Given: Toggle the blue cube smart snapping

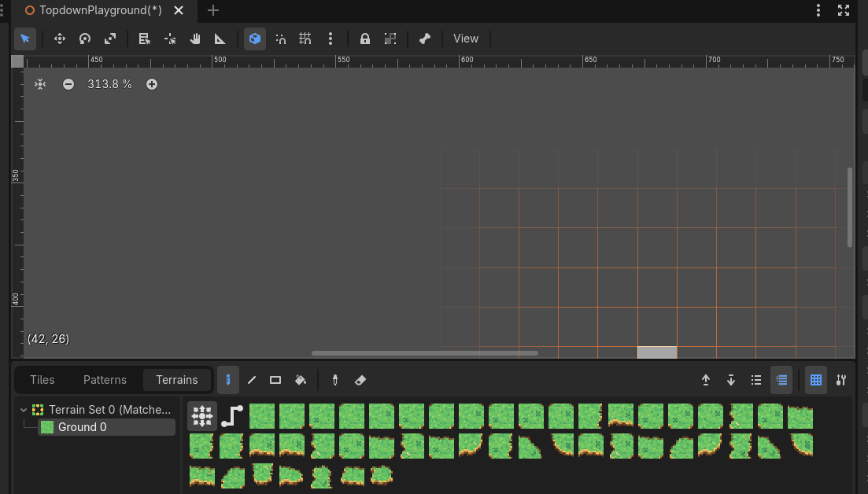Looking at the screenshot, I should 255,39.
